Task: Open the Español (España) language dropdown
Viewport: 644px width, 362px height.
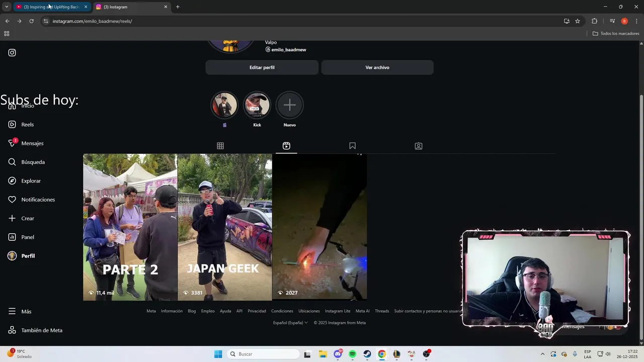Action: [x=290, y=323]
